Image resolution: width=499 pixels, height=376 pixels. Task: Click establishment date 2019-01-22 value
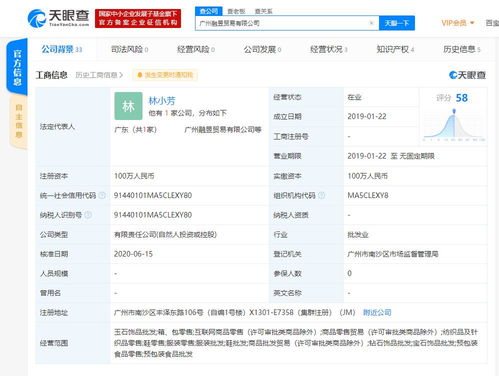pos(367,116)
